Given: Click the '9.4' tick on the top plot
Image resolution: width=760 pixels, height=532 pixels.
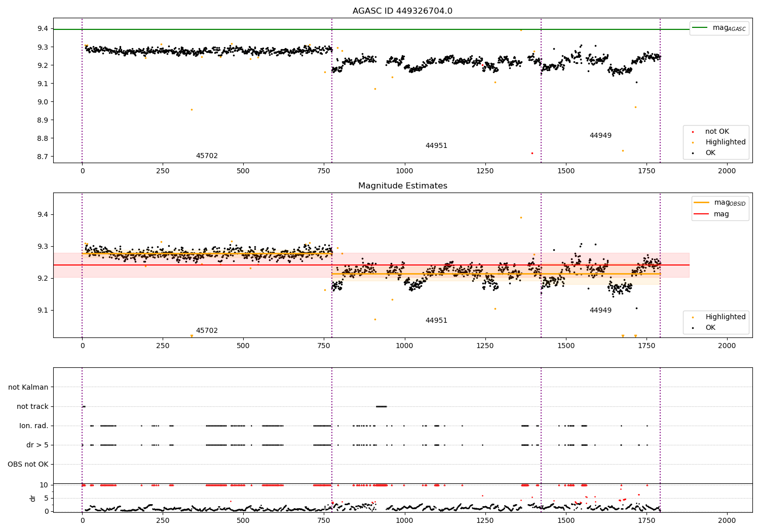Looking at the screenshot, I should tap(43, 29).
